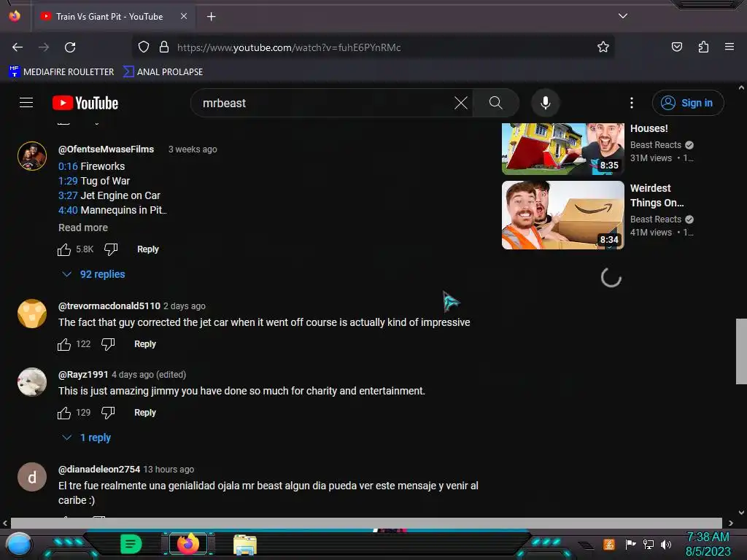Open YouTube settings three-dot menu
747x560 pixels.
coord(631,103)
